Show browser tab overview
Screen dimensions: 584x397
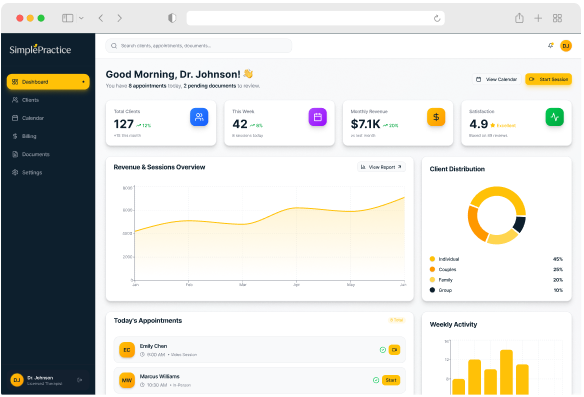(x=557, y=18)
